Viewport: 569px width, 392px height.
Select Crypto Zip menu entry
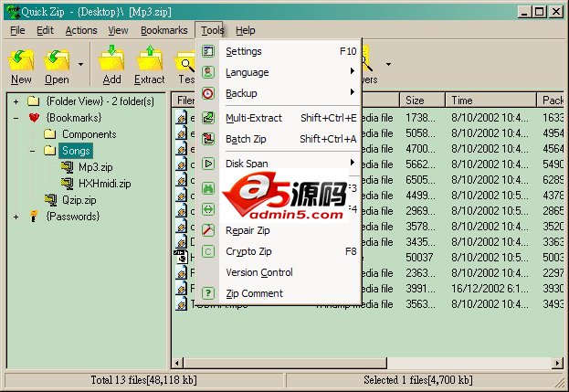290,251
